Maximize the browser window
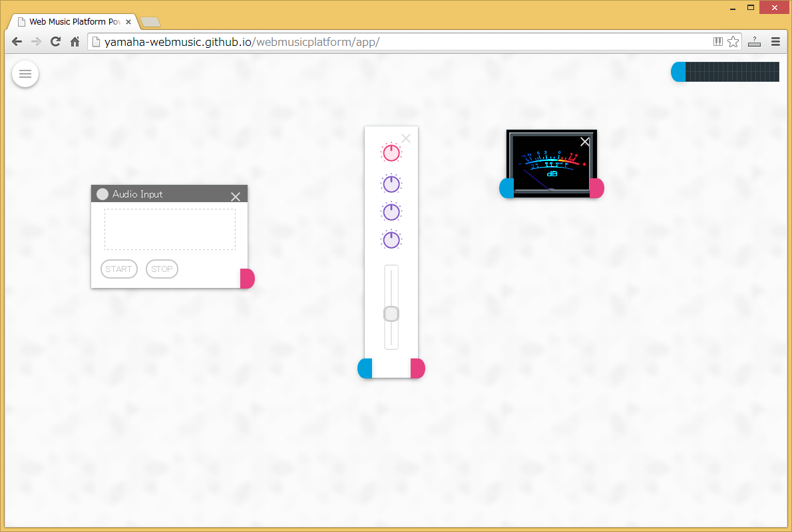Image resolution: width=792 pixels, height=532 pixels. click(751, 7)
